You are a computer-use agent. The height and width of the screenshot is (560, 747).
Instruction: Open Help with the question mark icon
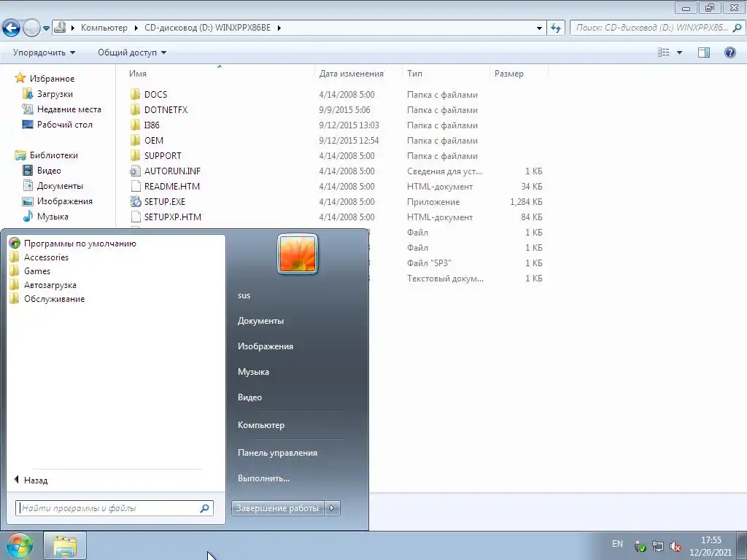[729, 52]
